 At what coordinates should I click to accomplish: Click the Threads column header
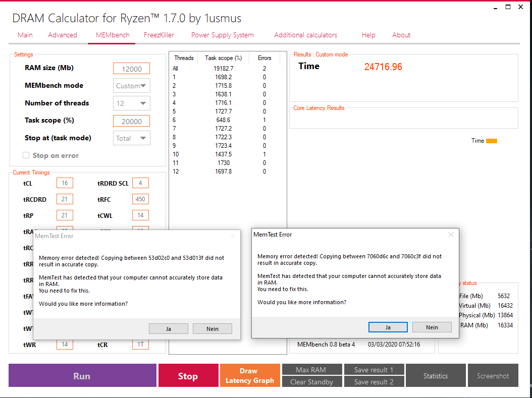[x=184, y=58]
